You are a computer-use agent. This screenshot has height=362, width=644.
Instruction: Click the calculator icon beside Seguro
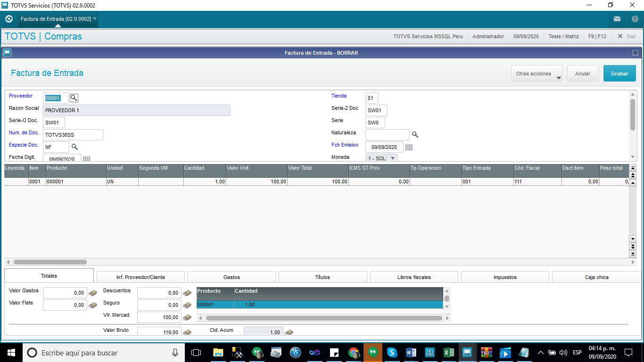187,305
